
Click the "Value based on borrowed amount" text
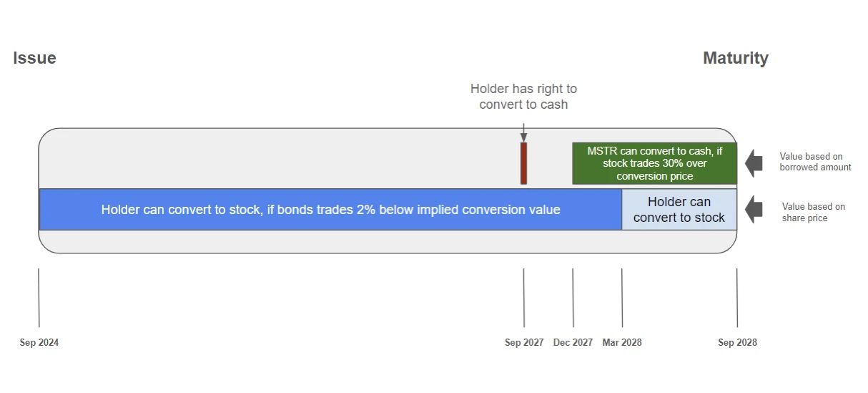pyautogui.click(x=815, y=162)
